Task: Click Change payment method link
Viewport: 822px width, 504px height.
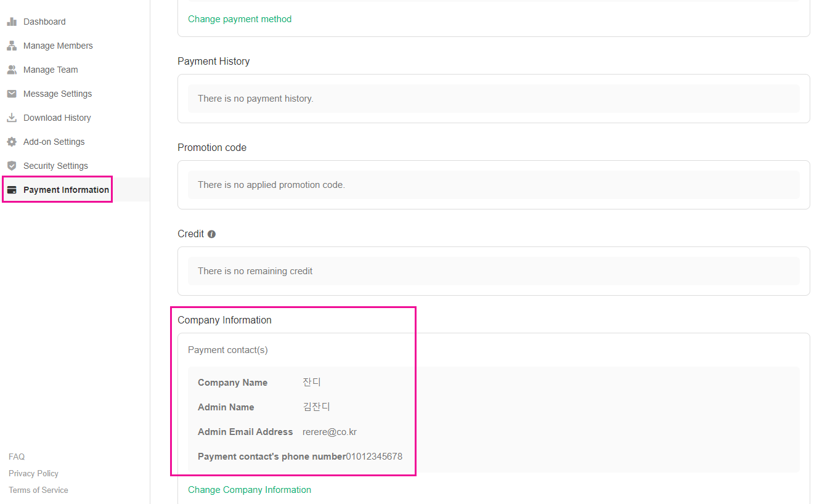Action: [240, 19]
